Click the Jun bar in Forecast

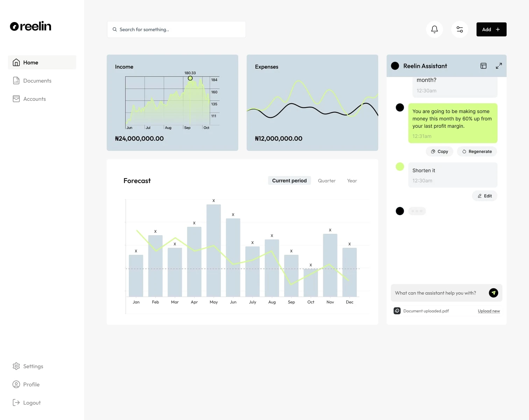[x=233, y=258]
